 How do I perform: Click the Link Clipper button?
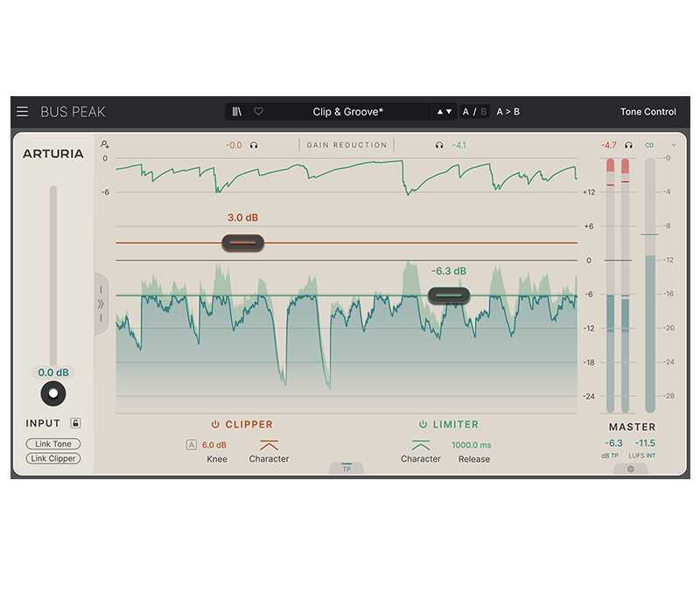tap(53, 458)
